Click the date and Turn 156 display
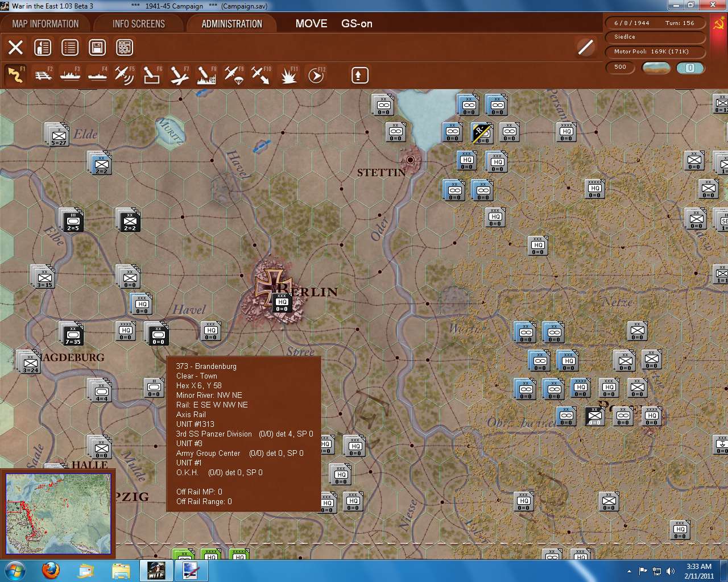 (655, 23)
